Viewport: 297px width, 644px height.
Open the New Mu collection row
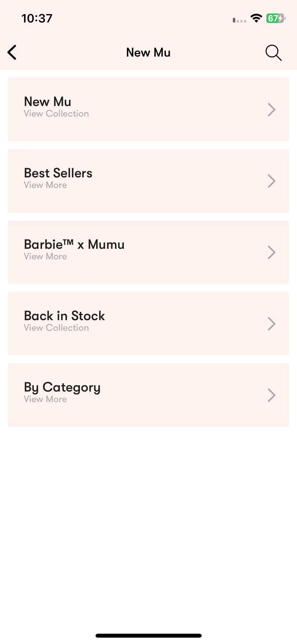[148, 109]
